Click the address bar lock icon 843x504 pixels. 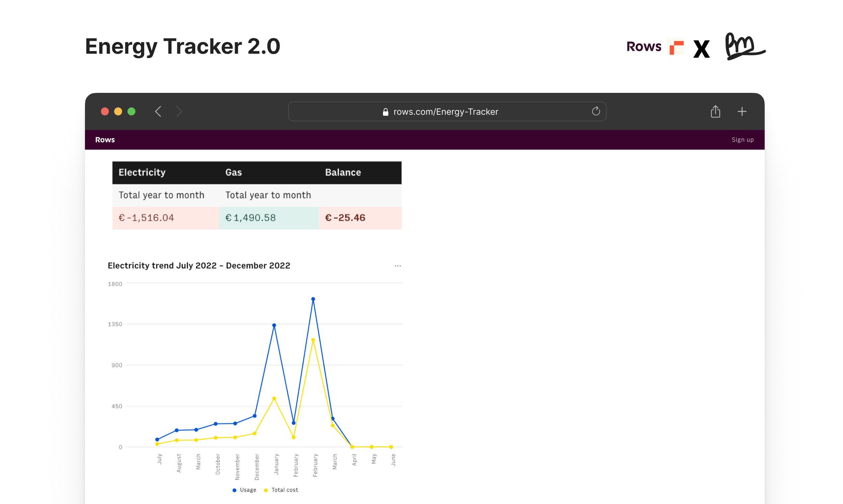click(385, 112)
